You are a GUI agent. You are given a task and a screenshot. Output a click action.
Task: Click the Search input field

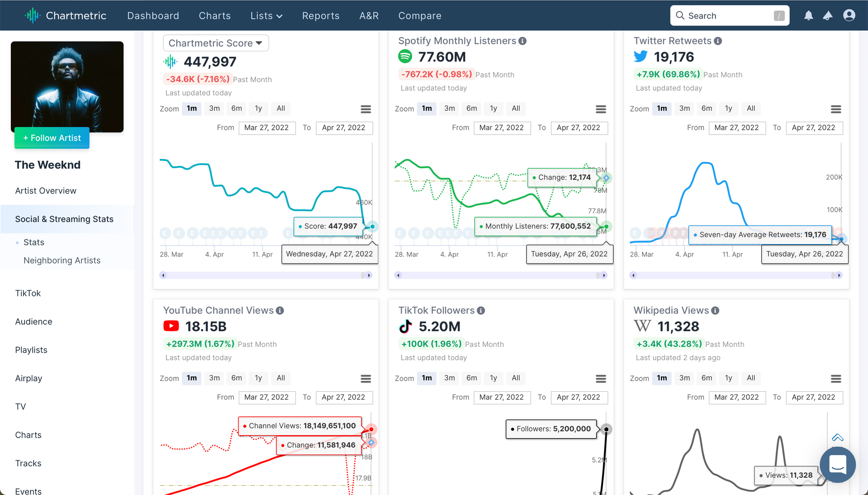point(729,16)
